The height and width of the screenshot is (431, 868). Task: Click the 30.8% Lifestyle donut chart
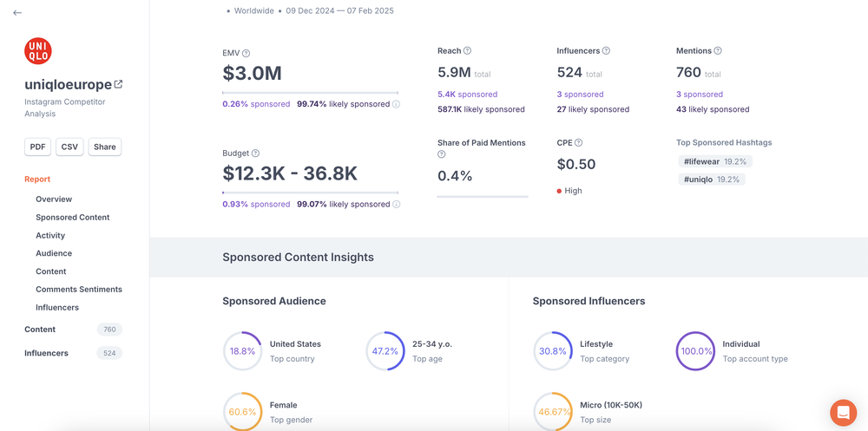(x=552, y=350)
